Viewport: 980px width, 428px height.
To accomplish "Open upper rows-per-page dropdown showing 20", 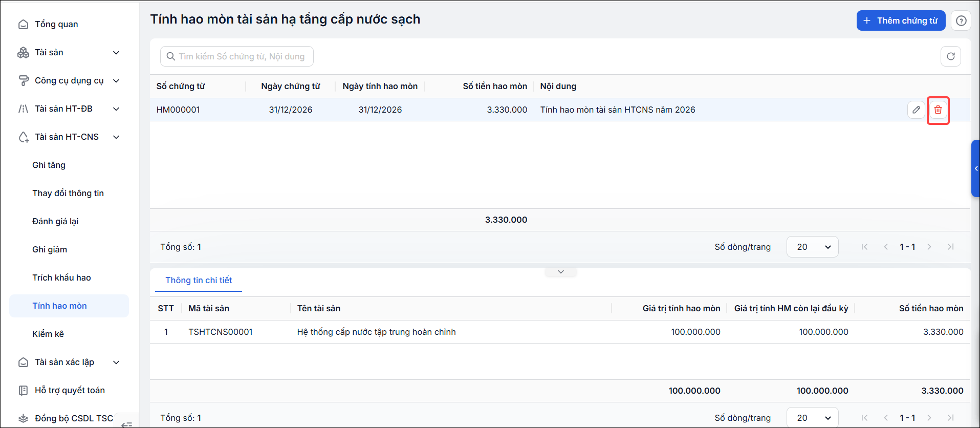I will pyautogui.click(x=812, y=247).
